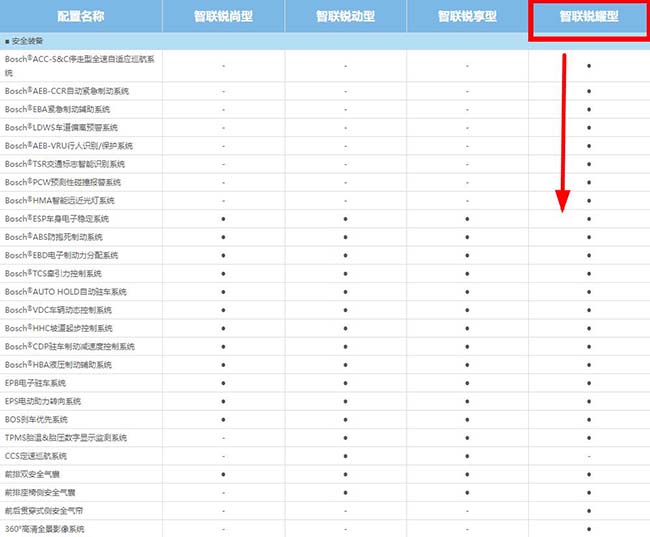Click CCS row dash under 智联锐耀型

[x=589, y=456]
